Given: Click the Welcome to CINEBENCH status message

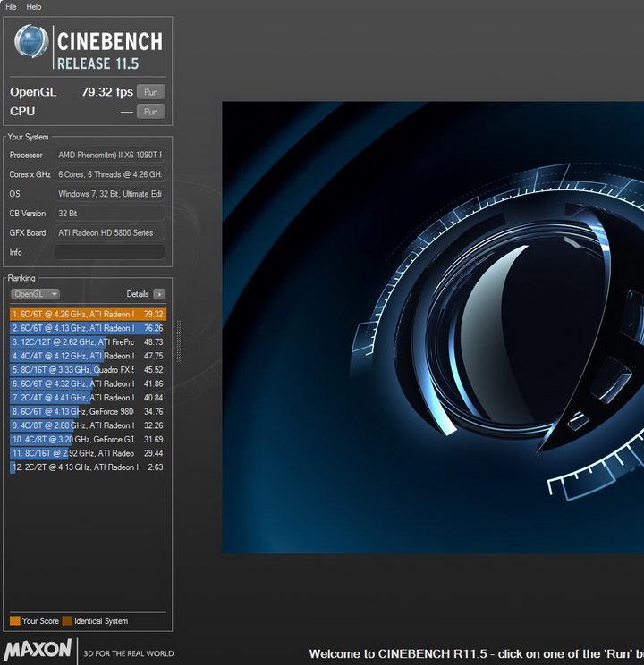Looking at the screenshot, I should pyautogui.click(x=476, y=653).
